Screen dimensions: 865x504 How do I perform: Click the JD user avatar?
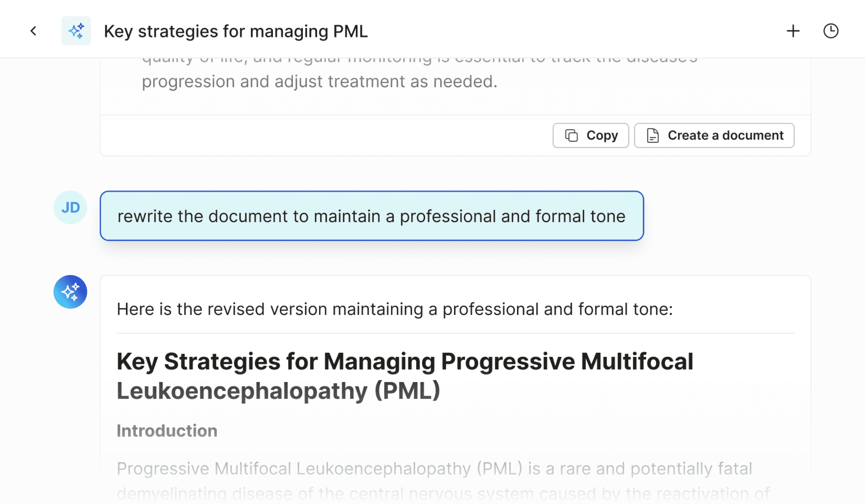click(70, 208)
